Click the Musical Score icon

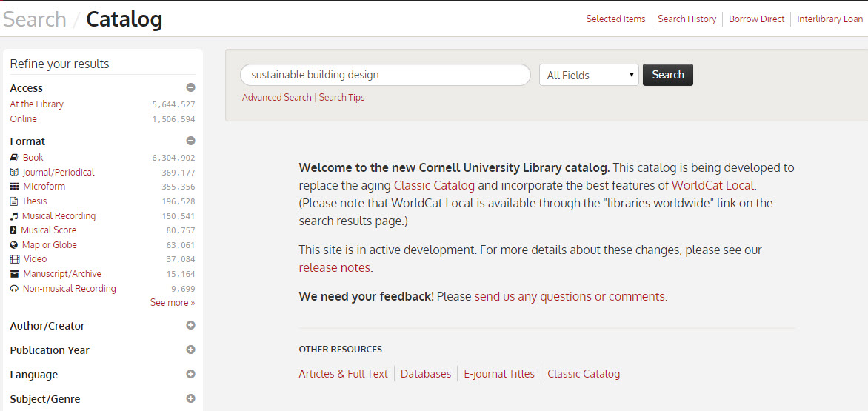coord(13,230)
